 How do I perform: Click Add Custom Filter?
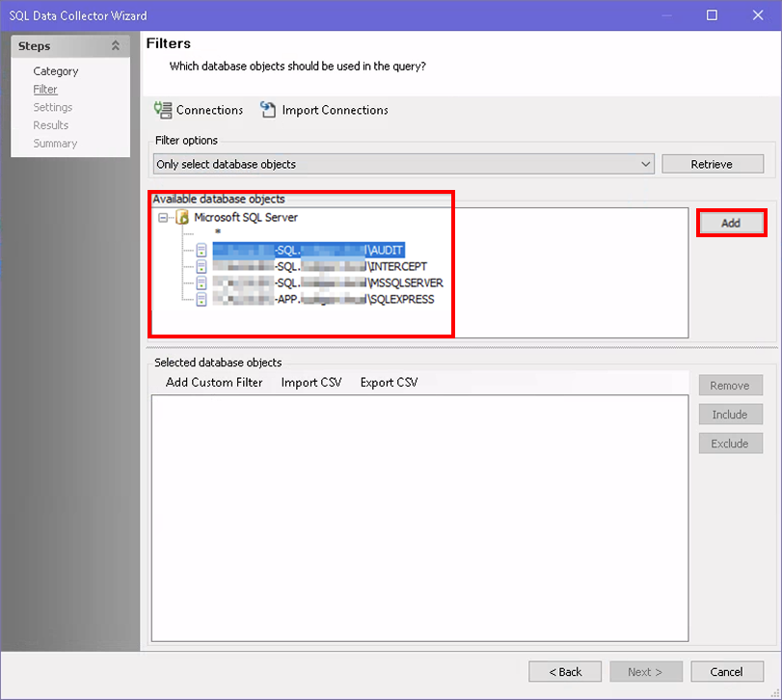coord(213,382)
